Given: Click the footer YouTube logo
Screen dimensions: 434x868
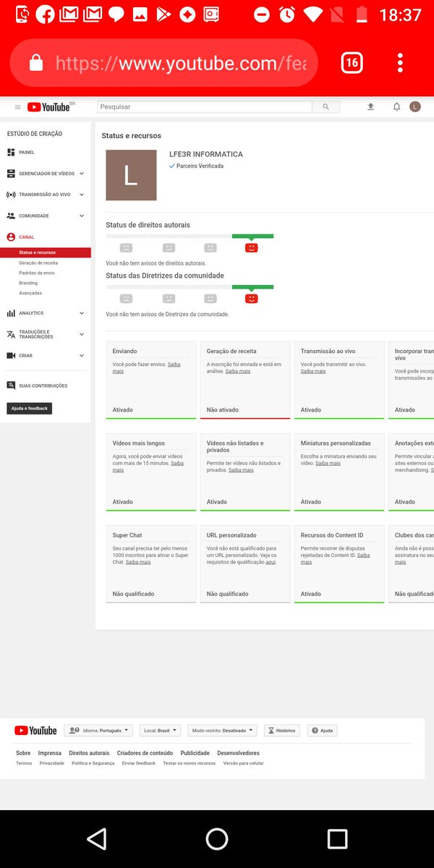Looking at the screenshot, I should click(35, 731).
